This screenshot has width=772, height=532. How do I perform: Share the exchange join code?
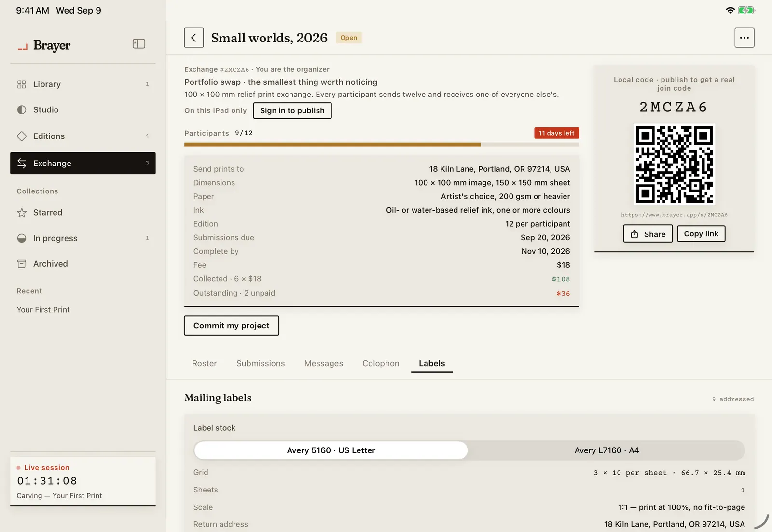click(x=648, y=234)
